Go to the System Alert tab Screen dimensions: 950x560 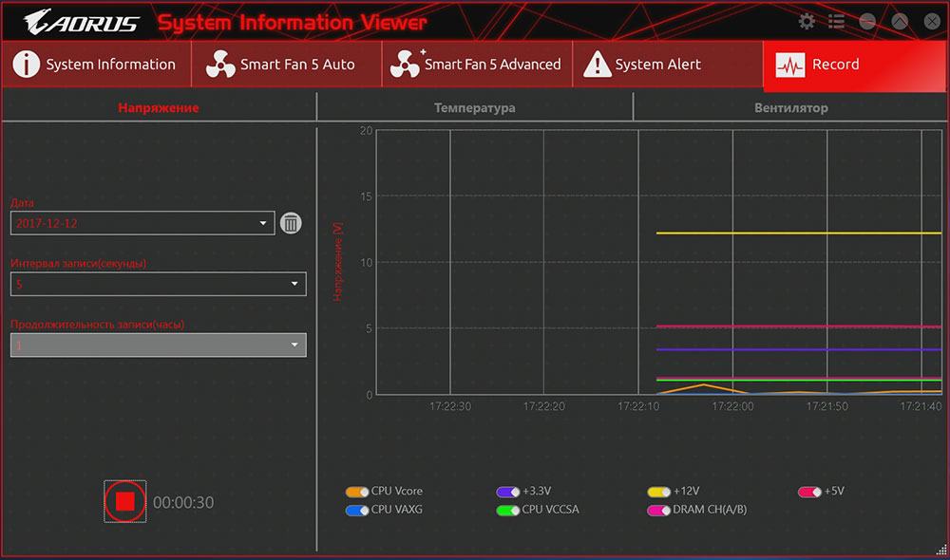(667, 65)
